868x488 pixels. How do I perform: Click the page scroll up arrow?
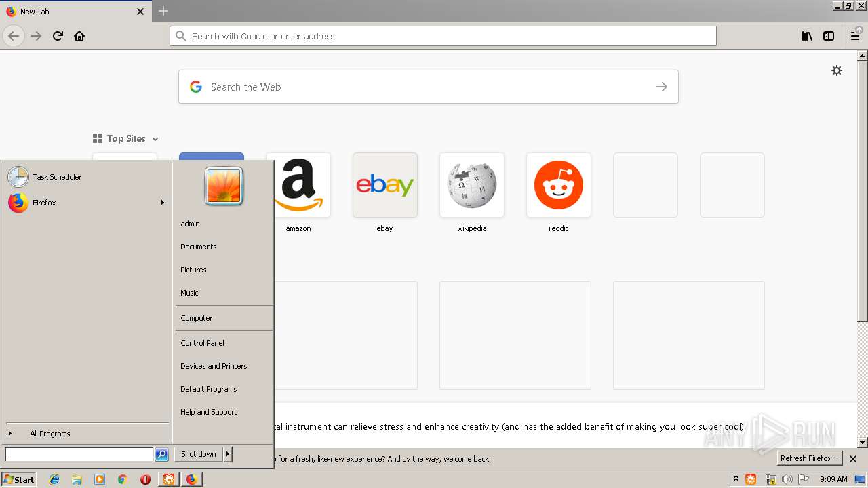pyautogui.click(x=863, y=56)
